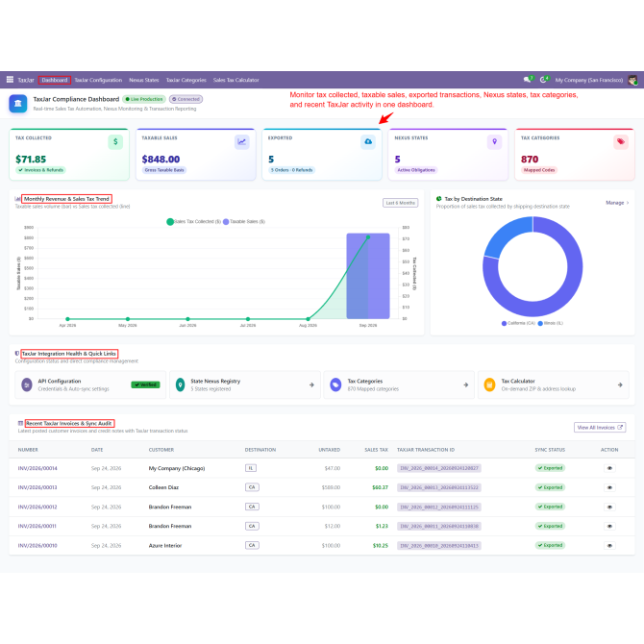
Task: Click the IL destination badge
Action: tap(251, 468)
